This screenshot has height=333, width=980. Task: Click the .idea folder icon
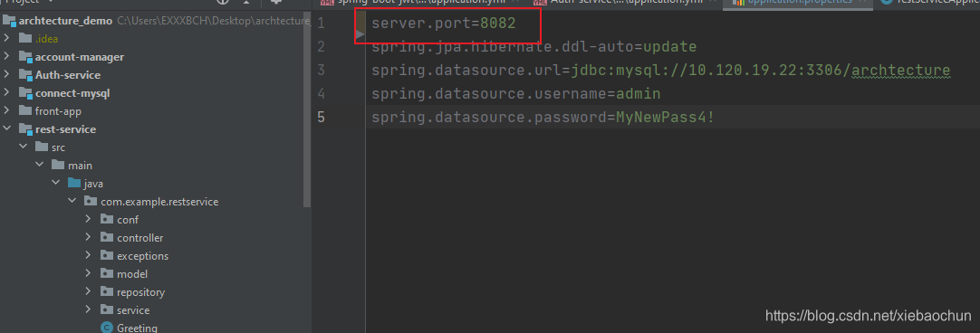(25, 39)
